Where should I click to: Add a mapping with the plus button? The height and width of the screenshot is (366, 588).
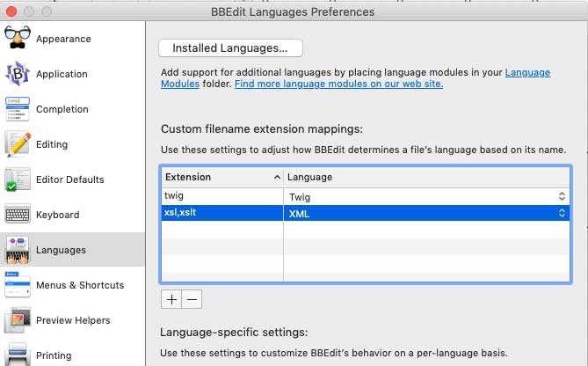point(171,299)
